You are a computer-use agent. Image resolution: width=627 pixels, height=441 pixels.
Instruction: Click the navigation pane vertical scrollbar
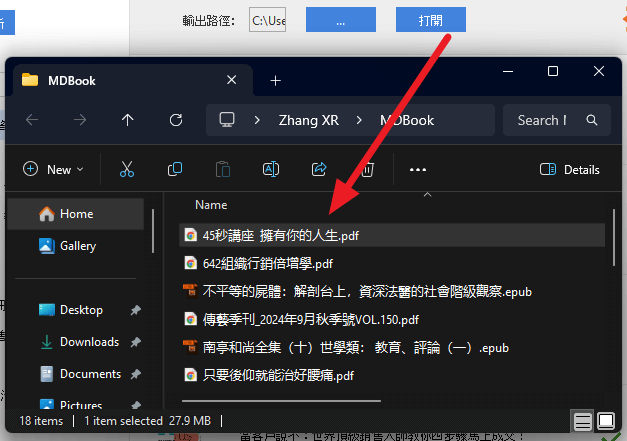point(153,231)
